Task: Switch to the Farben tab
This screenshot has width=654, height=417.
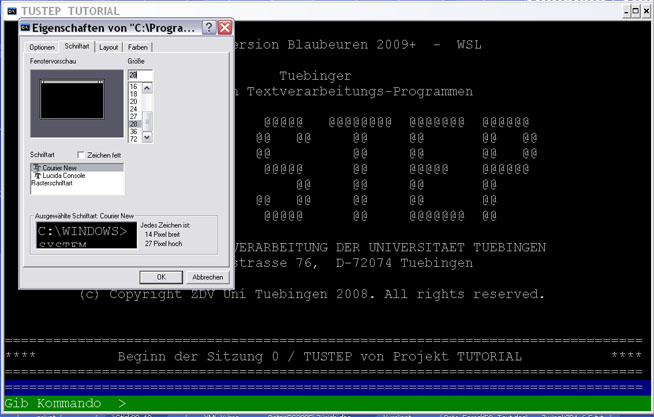Action: pyautogui.click(x=138, y=47)
